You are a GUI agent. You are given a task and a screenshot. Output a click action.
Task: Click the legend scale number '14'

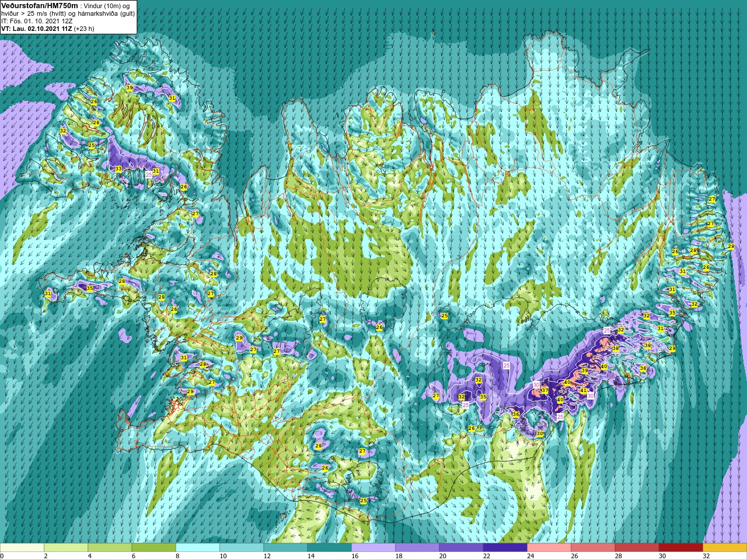[311, 556]
